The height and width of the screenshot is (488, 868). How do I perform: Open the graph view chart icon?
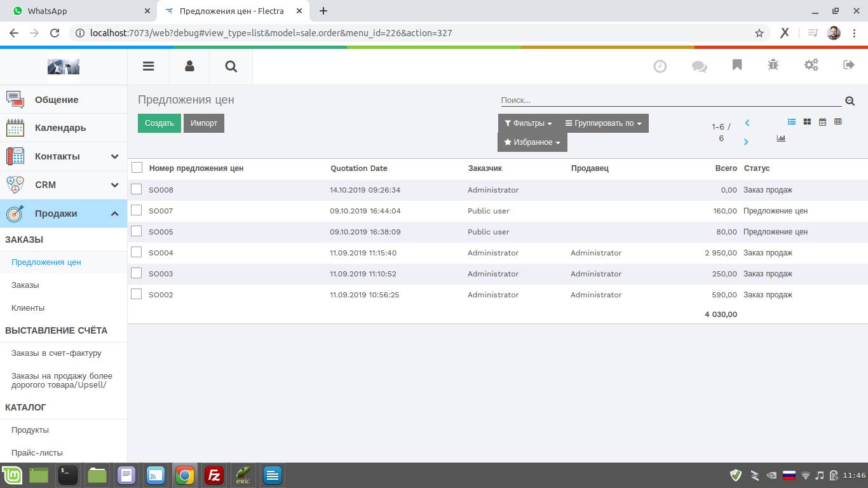point(781,139)
